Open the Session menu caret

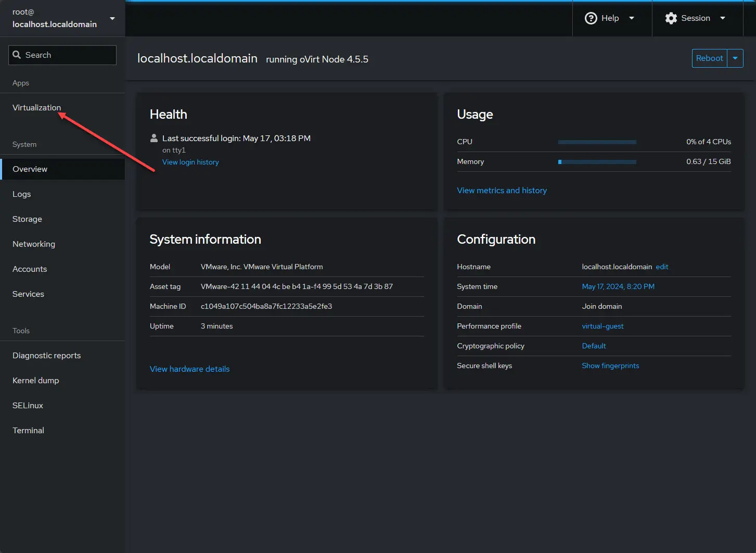tap(722, 18)
